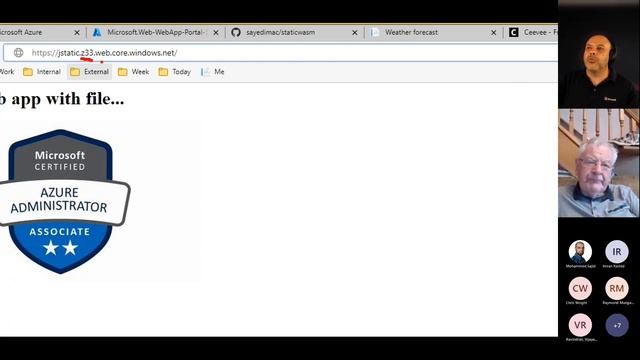Open the Me bookmark
Image resolution: width=640 pixels, height=360 pixels.
[x=213, y=72]
